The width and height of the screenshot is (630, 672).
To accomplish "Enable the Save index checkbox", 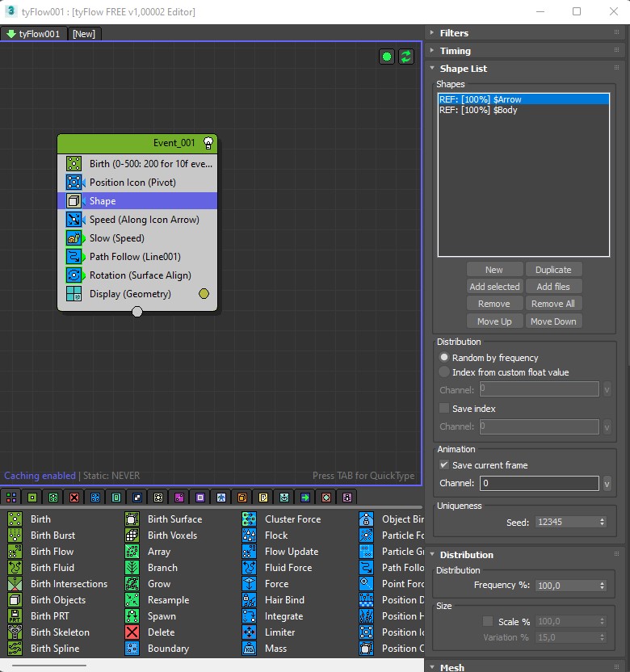I will [444, 409].
